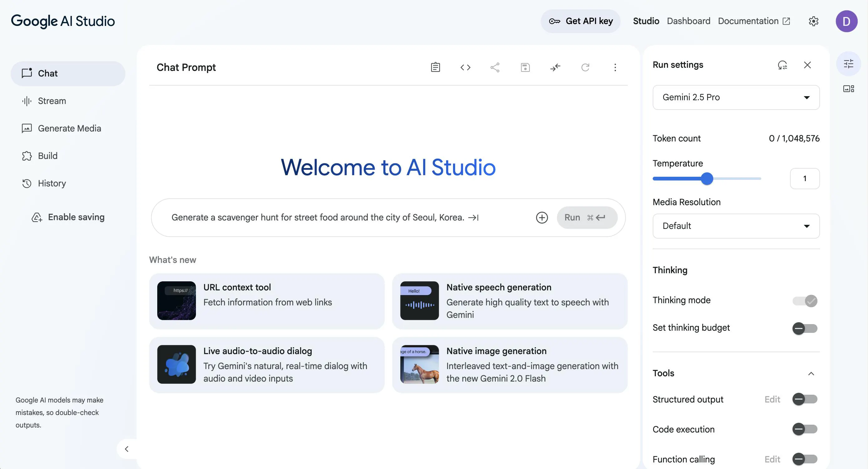Open the three-dot more options menu

pyautogui.click(x=615, y=67)
